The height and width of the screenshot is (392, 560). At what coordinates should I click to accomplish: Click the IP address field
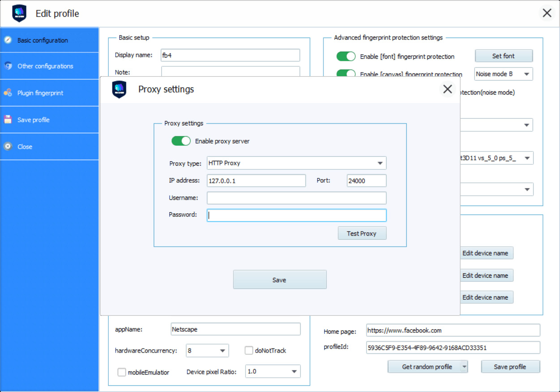click(256, 181)
